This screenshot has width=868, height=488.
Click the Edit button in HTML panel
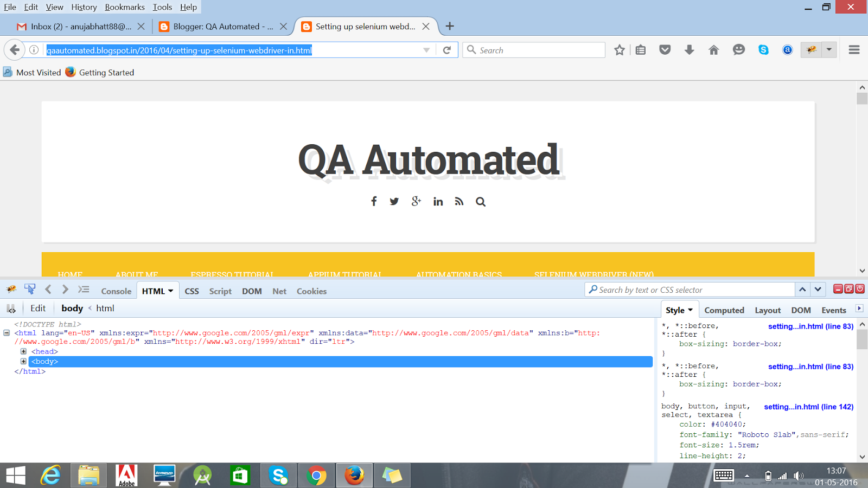click(x=38, y=309)
